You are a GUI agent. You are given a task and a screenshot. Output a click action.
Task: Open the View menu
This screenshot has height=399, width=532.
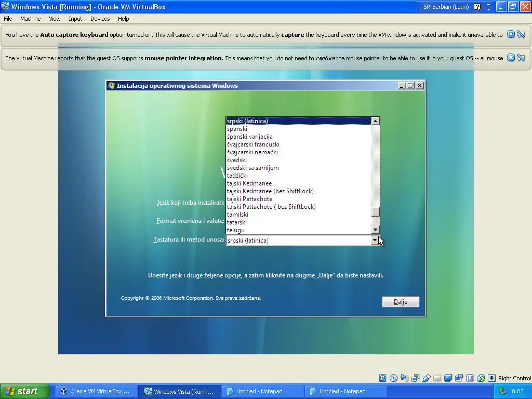[x=55, y=19]
